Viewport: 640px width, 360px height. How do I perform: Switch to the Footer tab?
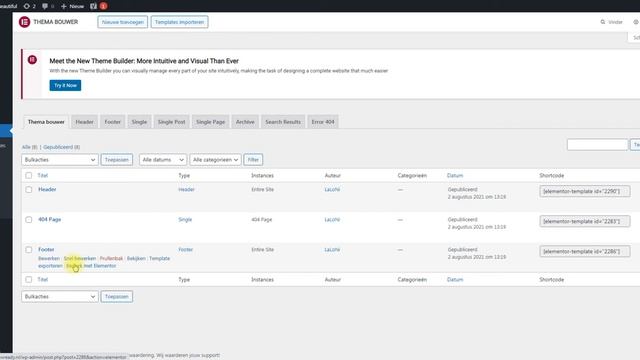(112, 122)
